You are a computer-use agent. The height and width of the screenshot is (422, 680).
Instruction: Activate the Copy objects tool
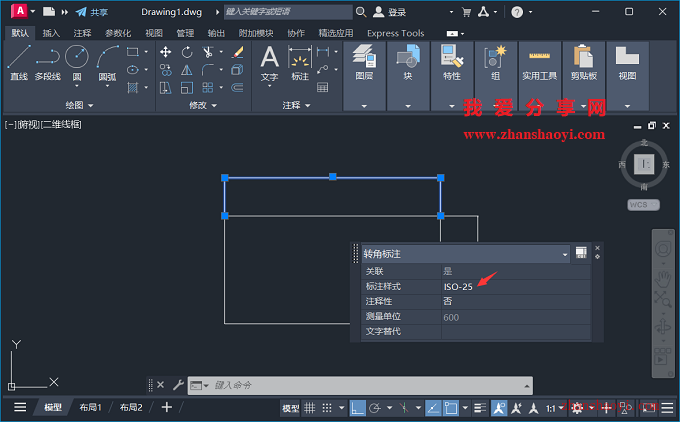click(165, 70)
